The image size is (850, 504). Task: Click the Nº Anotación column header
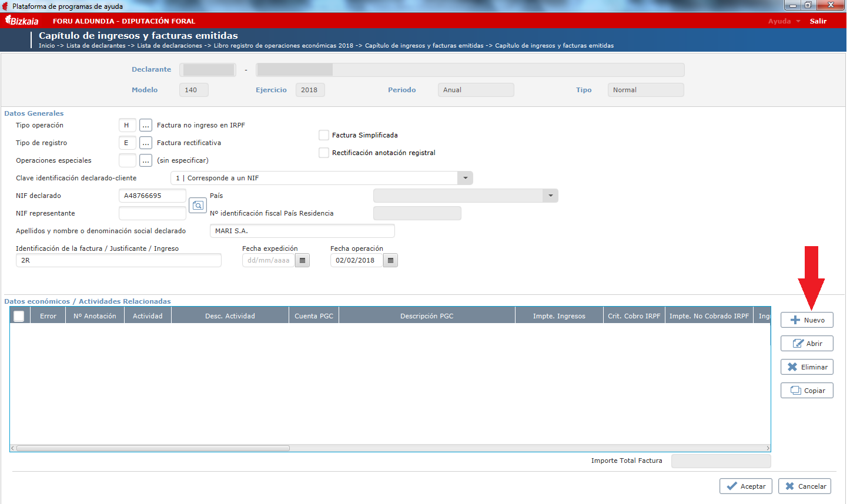(95, 316)
